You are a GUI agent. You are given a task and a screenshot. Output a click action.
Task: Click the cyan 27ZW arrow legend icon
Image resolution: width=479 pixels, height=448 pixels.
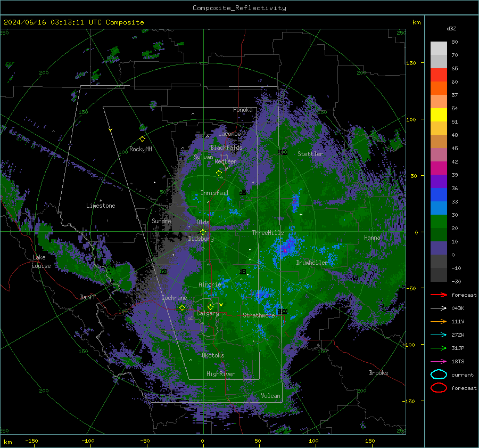pos(439,335)
